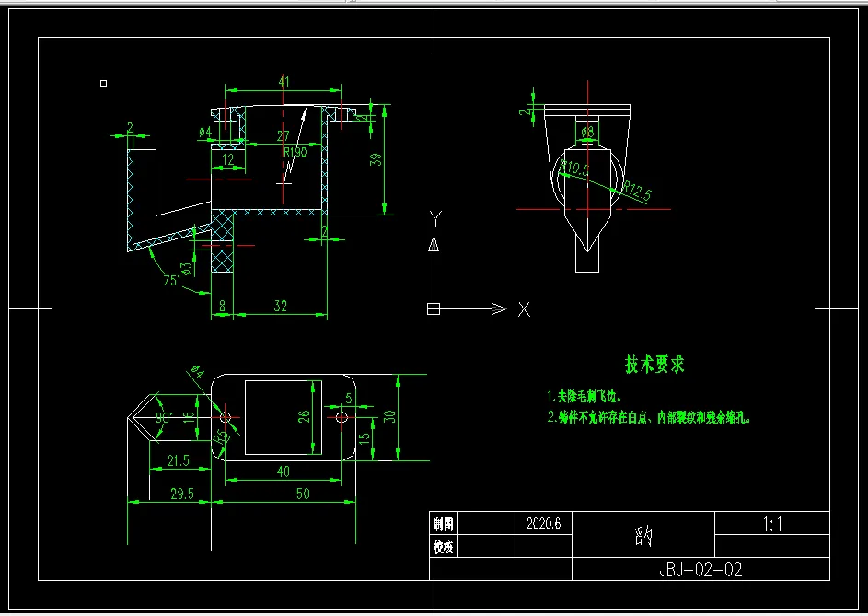This screenshot has width=868, height=616.
Task: Pick the 50 dimension text
Action: 303,494
